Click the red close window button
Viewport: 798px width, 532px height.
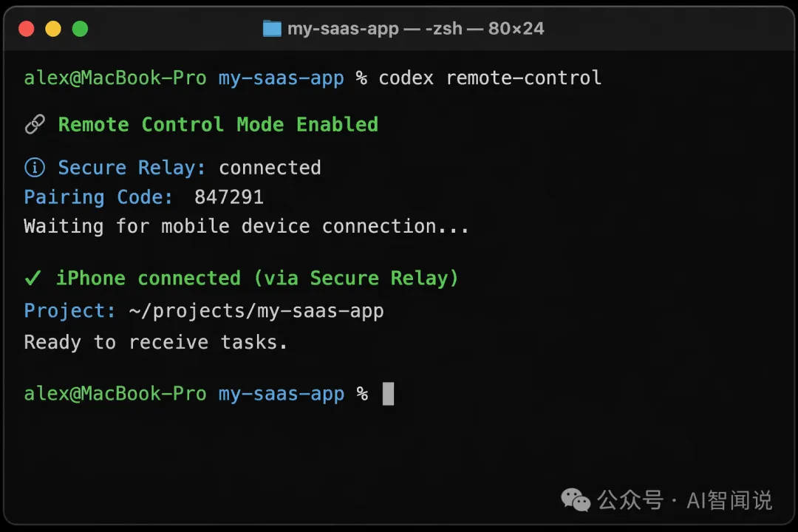[x=27, y=29]
